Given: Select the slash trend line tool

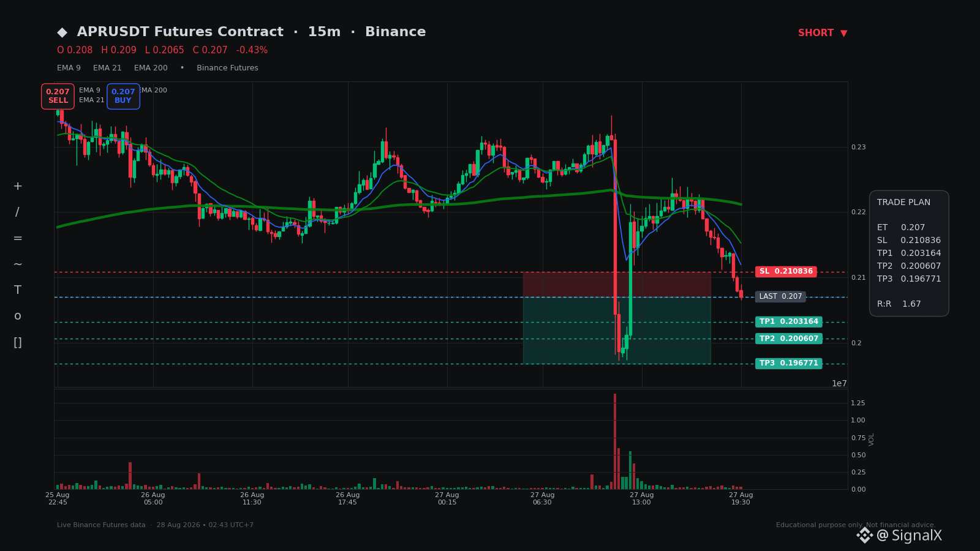Looking at the screenshot, I should pyautogui.click(x=17, y=212).
